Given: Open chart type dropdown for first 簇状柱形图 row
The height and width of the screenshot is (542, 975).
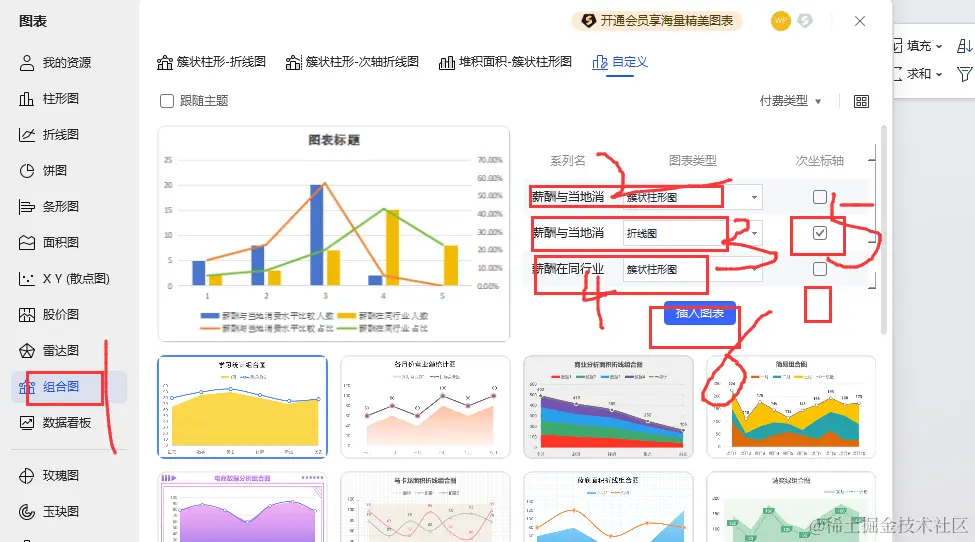Looking at the screenshot, I should [x=693, y=197].
